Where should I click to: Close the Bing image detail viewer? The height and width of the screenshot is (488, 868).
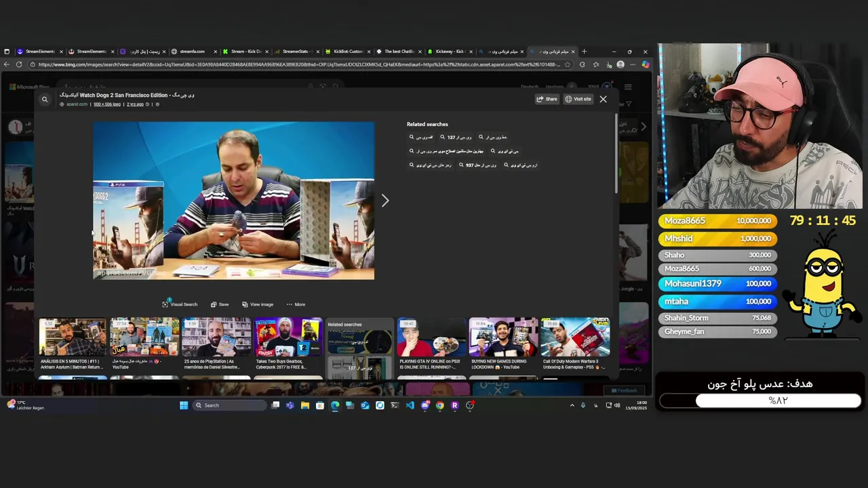(603, 99)
